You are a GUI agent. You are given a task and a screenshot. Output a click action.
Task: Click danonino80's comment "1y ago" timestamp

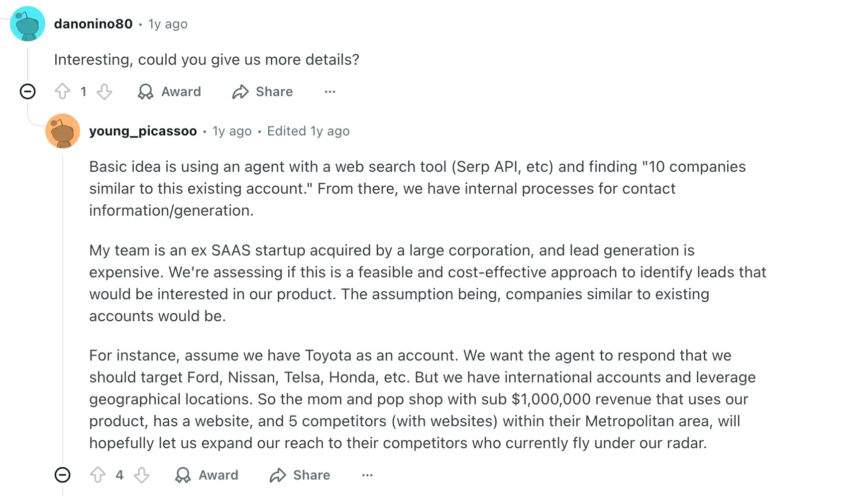[168, 24]
